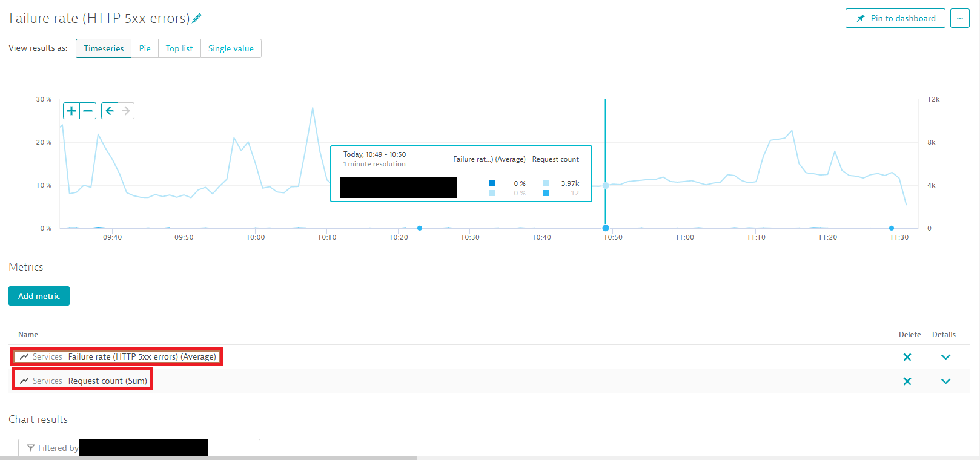Screen dimensions: 980x460
Task: Click the data point marker at 10:50
Action: 606,228
